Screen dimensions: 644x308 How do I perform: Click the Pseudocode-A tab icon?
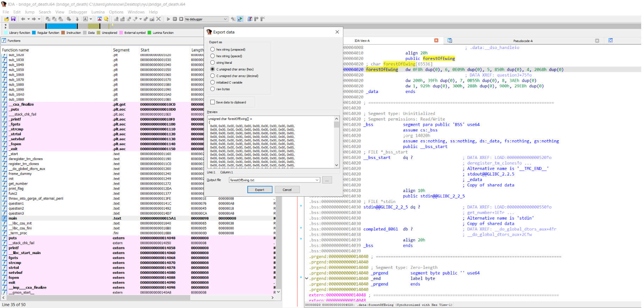(450, 41)
